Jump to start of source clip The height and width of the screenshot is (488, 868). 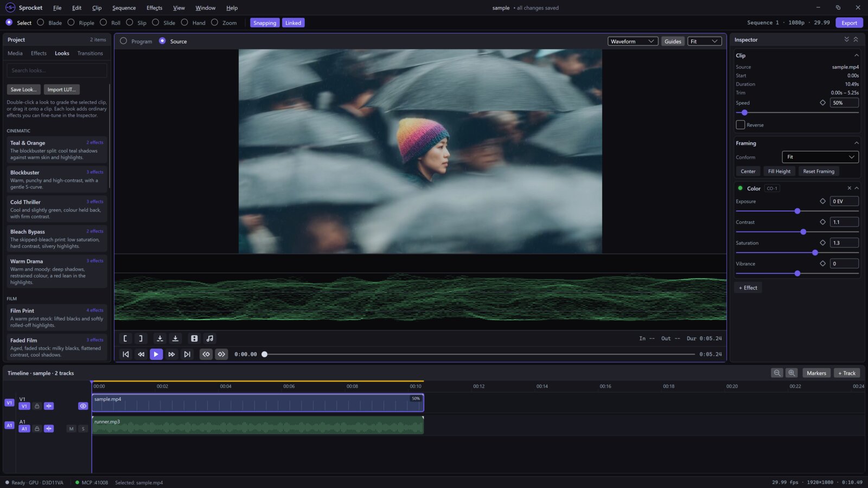[126, 354]
